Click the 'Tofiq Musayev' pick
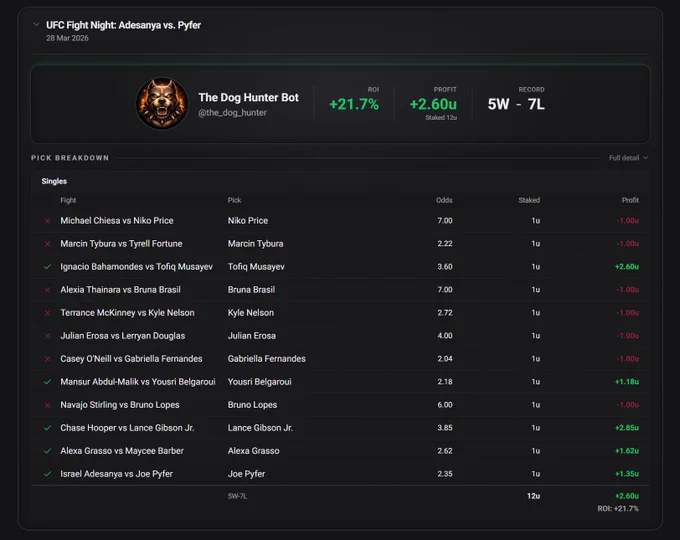The image size is (680, 540). (x=256, y=267)
